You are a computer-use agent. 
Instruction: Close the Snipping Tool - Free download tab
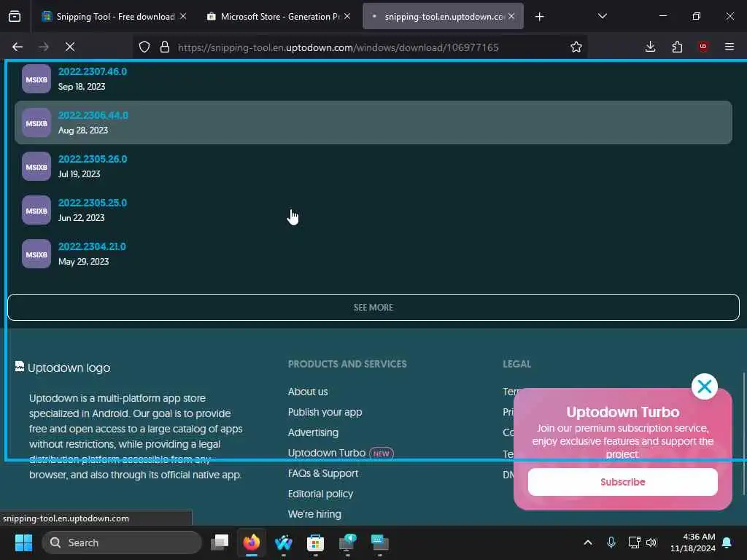(x=183, y=16)
